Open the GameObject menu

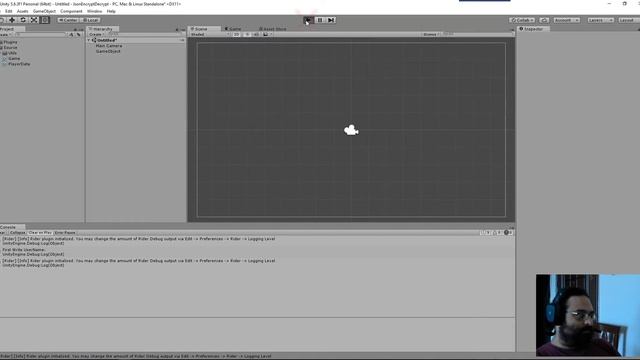tap(44, 11)
